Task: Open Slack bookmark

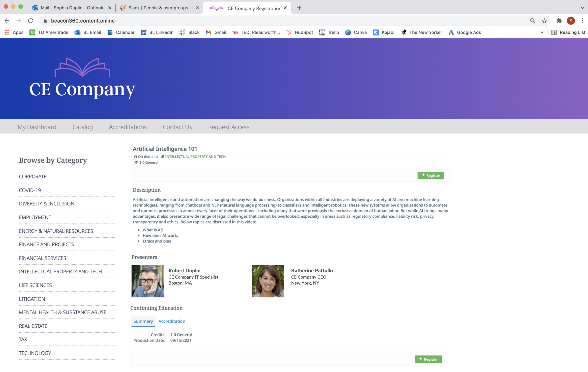Action: click(x=189, y=32)
